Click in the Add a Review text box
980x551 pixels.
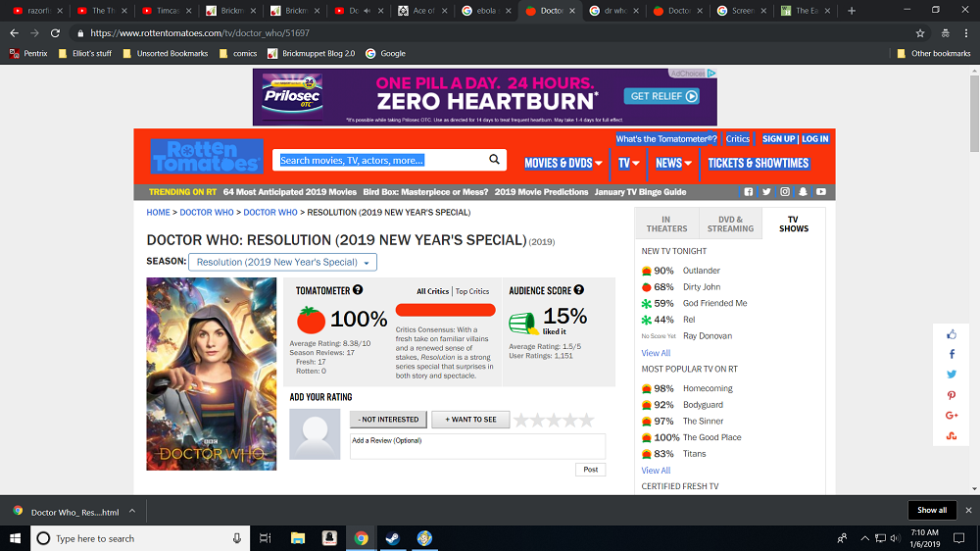tap(477, 446)
